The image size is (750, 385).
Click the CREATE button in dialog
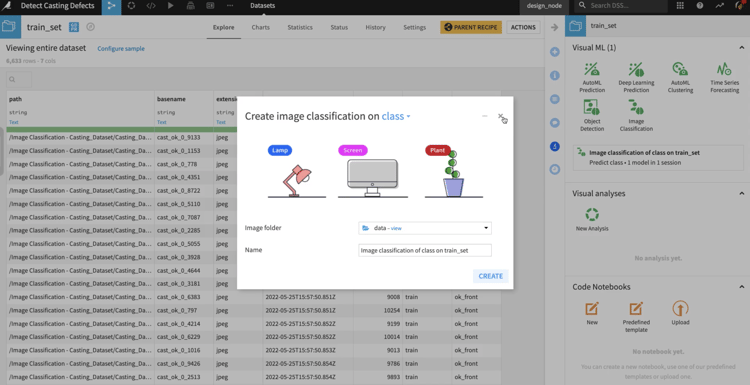pyautogui.click(x=491, y=276)
